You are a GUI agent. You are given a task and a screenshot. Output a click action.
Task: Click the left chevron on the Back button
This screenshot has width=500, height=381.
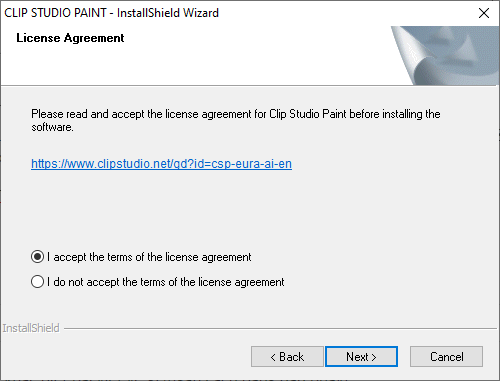[273, 357]
